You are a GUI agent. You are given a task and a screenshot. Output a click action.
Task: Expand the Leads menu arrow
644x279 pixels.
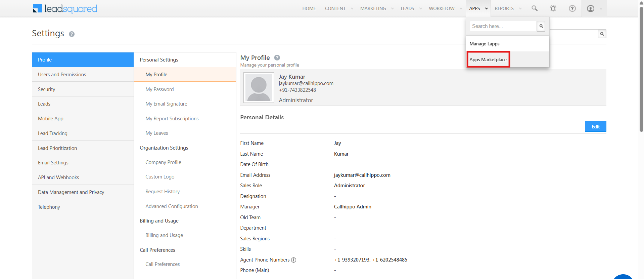pyautogui.click(x=420, y=9)
